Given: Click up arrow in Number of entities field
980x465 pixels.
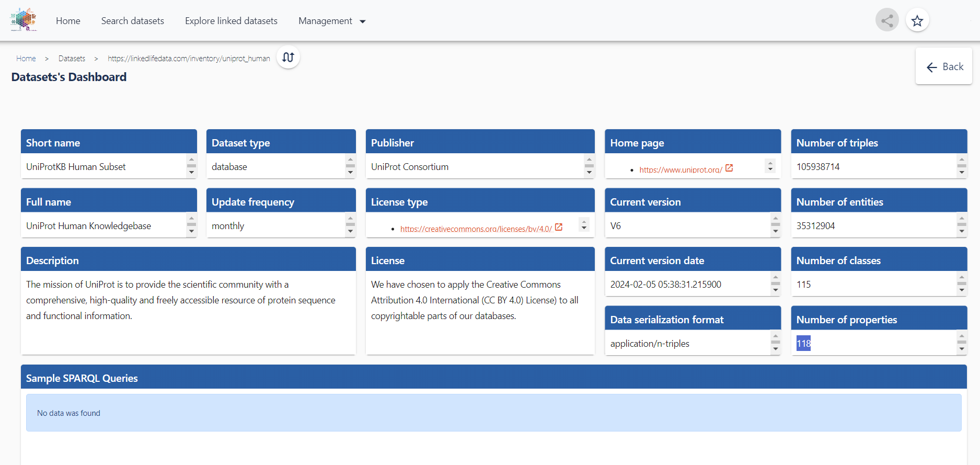Looking at the screenshot, I should coord(962,219).
